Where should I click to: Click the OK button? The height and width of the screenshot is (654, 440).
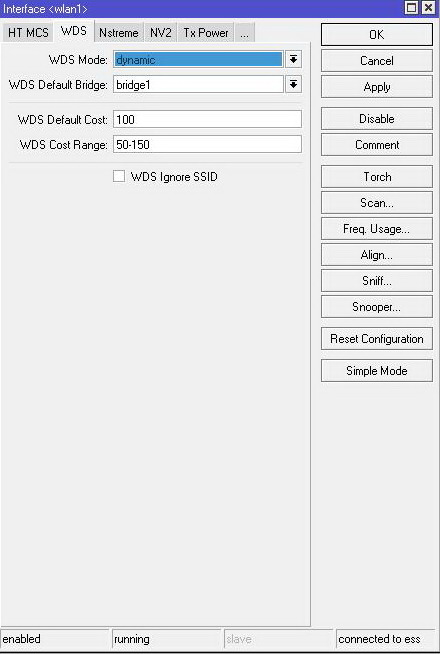pyautogui.click(x=377, y=35)
